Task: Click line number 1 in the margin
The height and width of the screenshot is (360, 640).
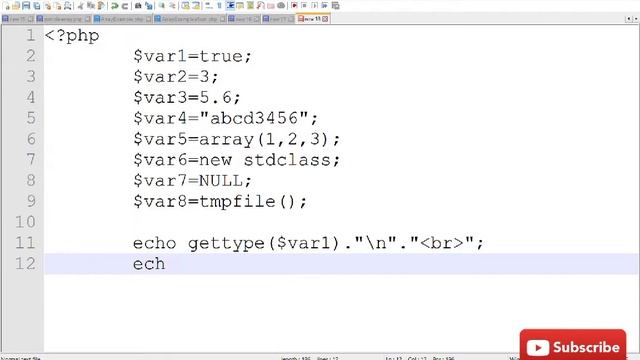Action: tap(31, 35)
